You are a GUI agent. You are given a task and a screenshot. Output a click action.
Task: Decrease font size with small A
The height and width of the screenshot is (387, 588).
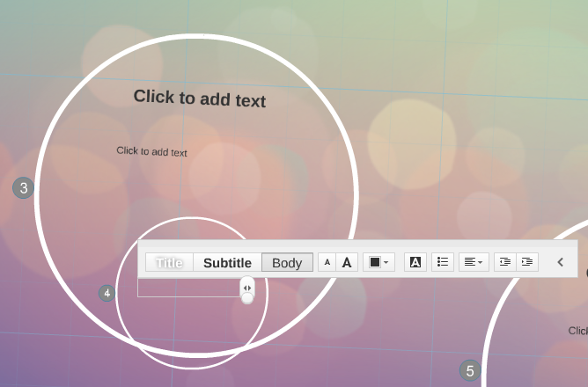327,262
